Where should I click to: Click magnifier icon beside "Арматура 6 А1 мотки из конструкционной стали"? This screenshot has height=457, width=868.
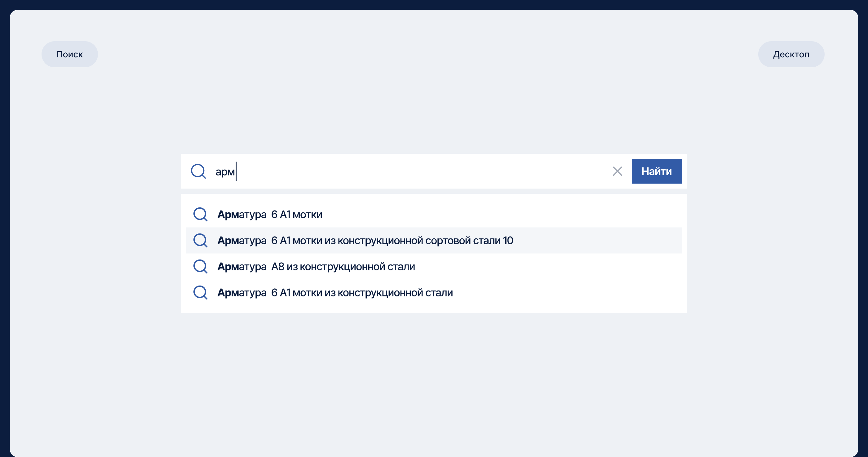click(200, 293)
